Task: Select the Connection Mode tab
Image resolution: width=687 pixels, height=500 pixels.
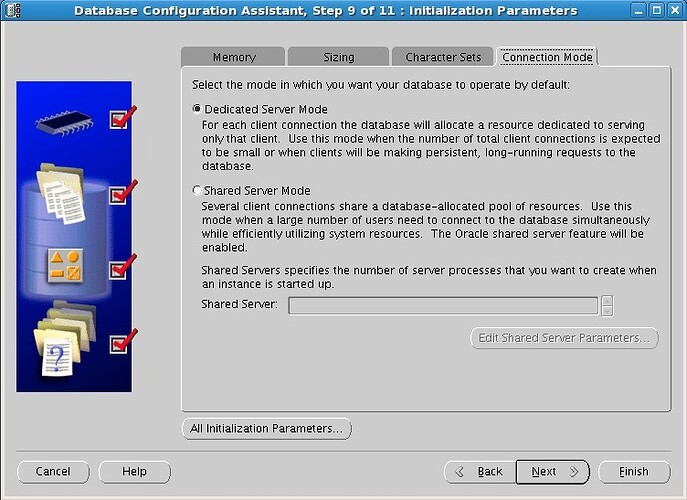Action: pyautogui.click(x=547, y=57)
